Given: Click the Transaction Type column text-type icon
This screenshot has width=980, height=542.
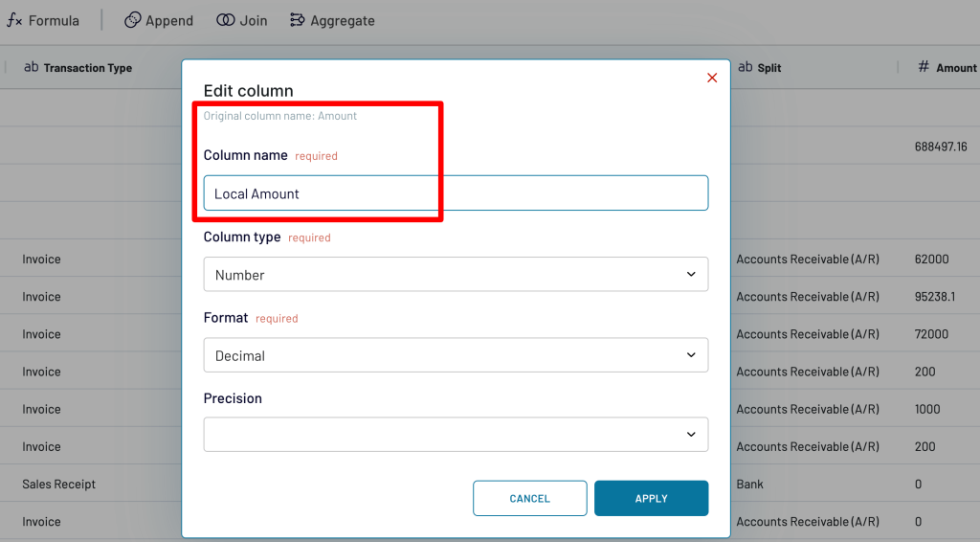Looking at the screenshot, I should [31, 67].
